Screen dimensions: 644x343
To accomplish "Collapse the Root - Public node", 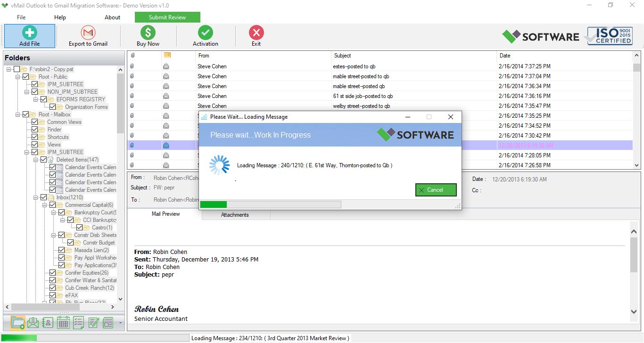I will tap(18, 77).
